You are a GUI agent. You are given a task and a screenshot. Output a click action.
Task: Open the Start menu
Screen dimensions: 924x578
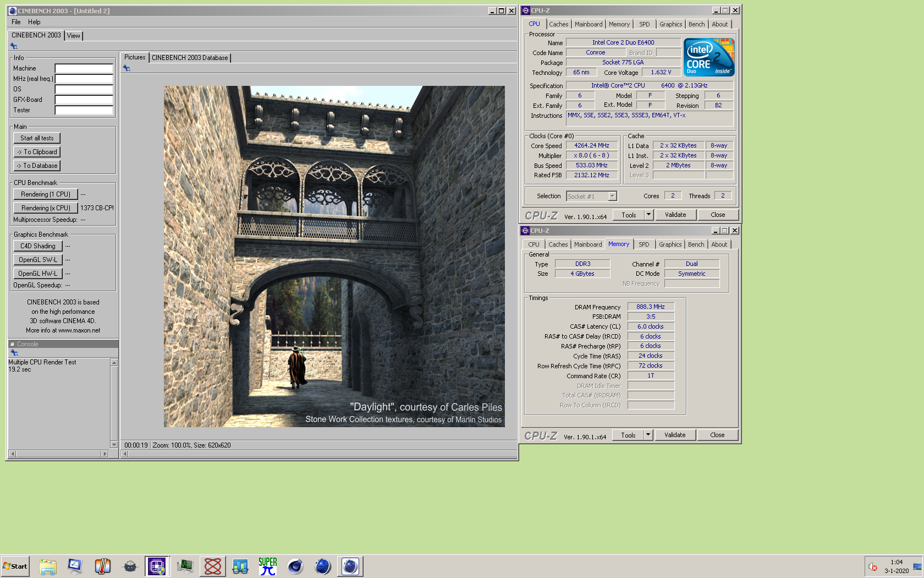click(15, 566)
